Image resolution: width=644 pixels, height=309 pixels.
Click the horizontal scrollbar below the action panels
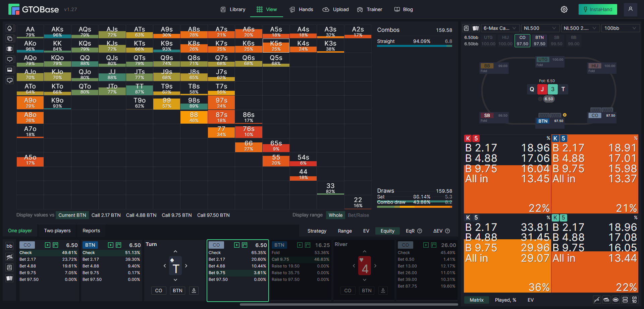point(349,305)
